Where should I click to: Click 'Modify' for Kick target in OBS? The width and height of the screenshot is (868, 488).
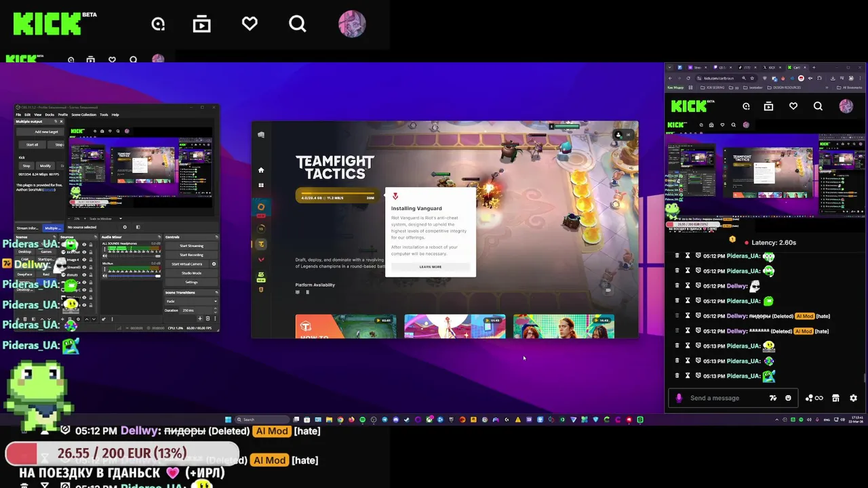(45, 165)
